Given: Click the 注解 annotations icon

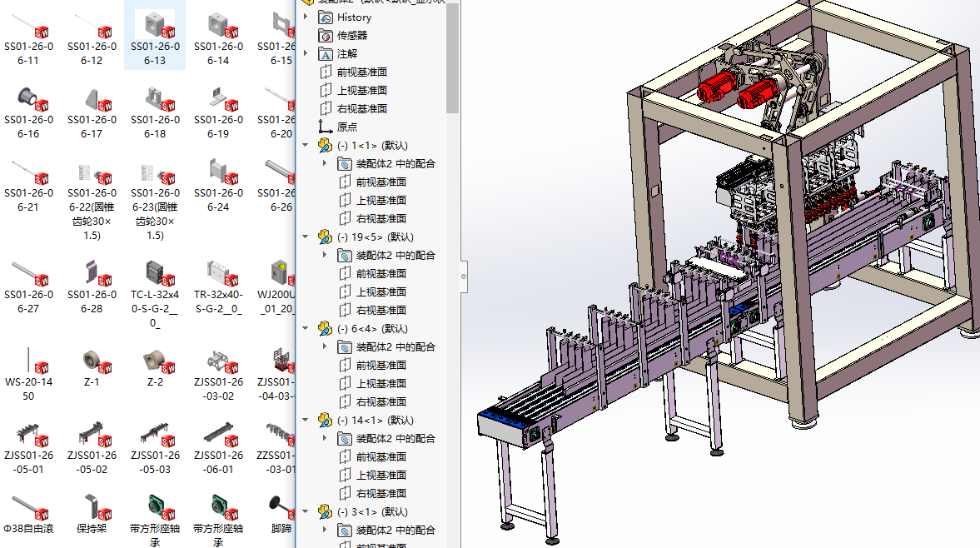Looking at the screenshot, I should (x=326, y=53).
